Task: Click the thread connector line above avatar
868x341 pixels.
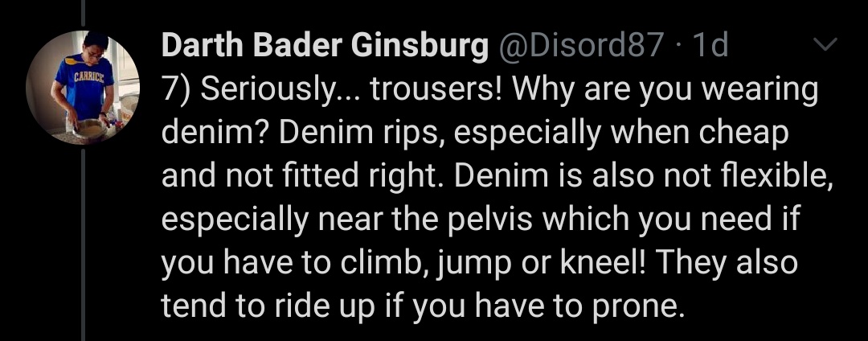Action: point(83,13)
